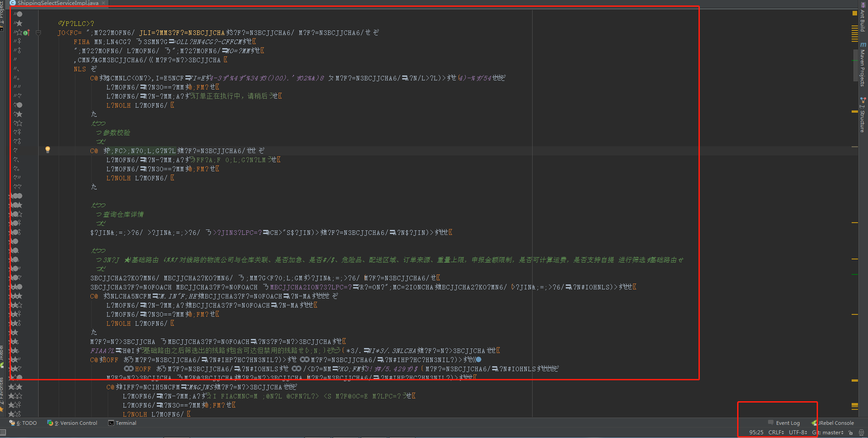
Task: Open the Ant Build side panel
Action: (863, 16)
